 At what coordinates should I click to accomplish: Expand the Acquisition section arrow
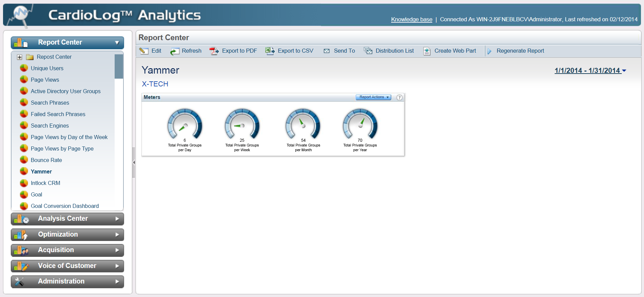(117, 250)
